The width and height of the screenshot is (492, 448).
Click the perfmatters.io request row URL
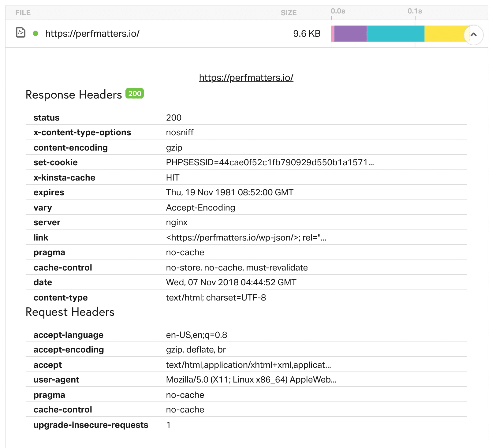92,34
